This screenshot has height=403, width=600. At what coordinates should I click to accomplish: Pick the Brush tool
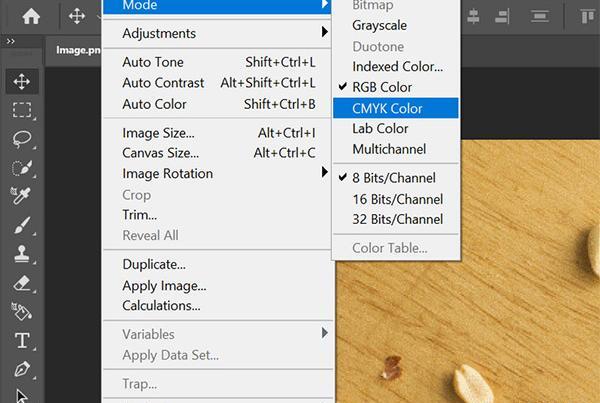click(x=22, y=225)
